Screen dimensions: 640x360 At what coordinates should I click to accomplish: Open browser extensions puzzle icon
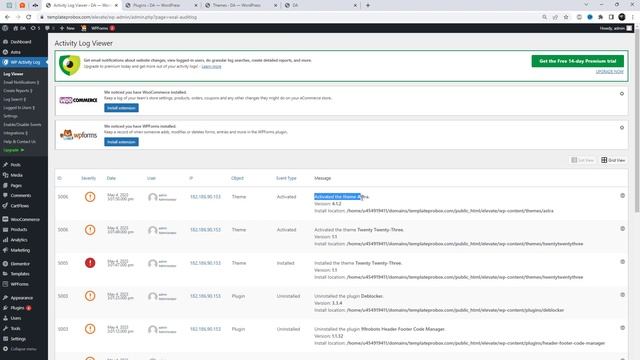point(600,17)
